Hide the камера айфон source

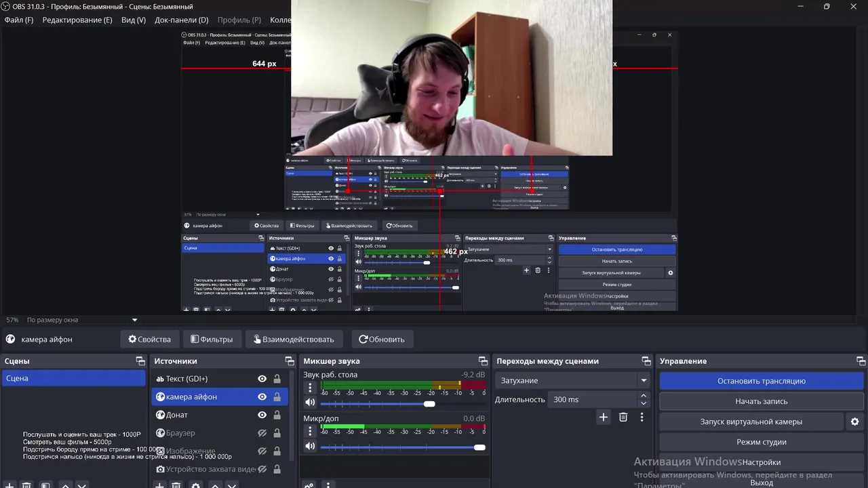point(262,396)
